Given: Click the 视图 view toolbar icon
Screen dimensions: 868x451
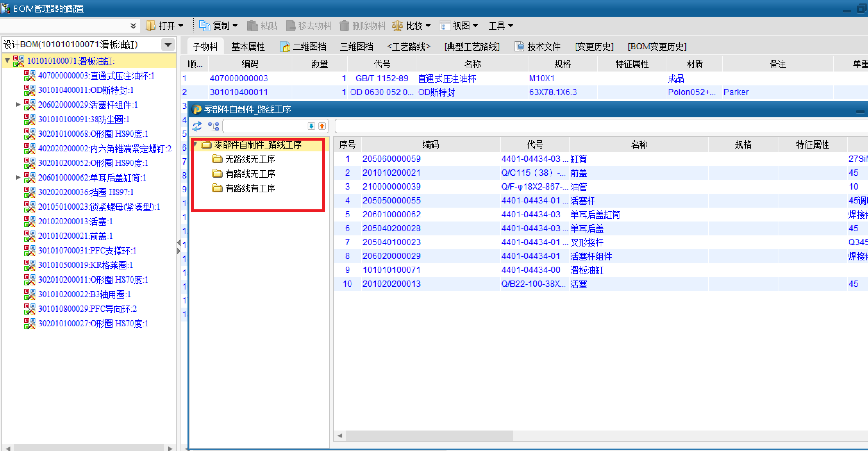Looking at the screenshot, I should [x=444, y=26].
